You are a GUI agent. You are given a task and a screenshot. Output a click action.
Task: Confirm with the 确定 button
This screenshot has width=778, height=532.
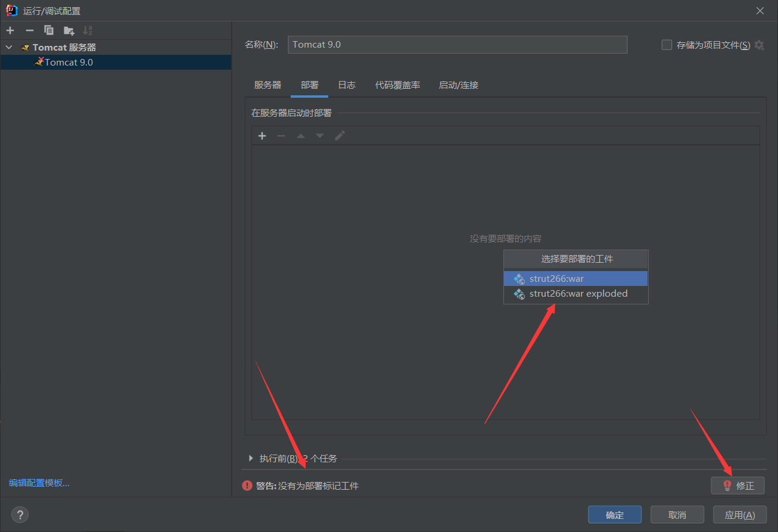(x=615, y=515)
